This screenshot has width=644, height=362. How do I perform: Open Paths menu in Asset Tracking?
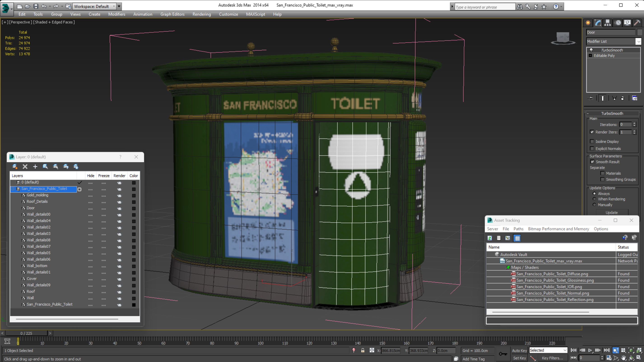click(518, 229)
